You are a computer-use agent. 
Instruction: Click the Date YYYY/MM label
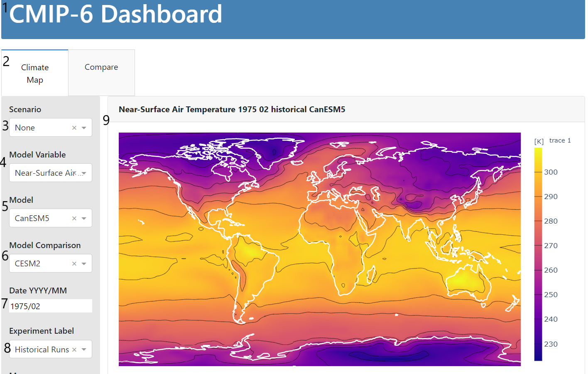(x=38, y=290)
